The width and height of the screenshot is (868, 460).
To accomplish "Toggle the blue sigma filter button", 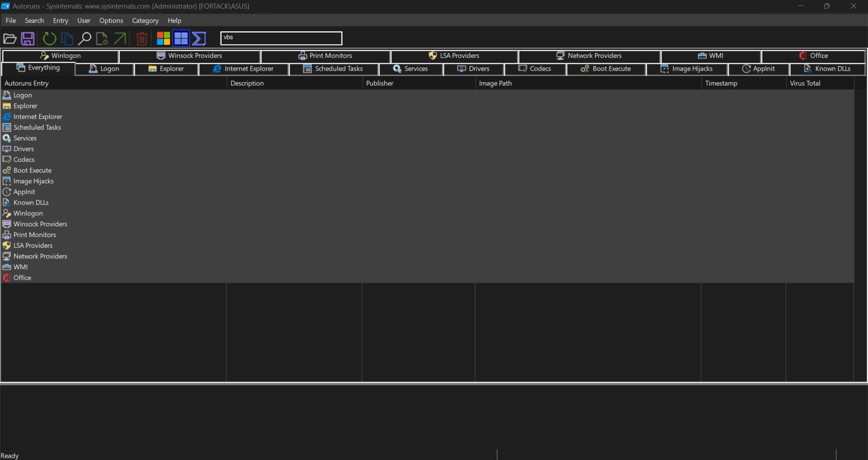I will tap(199, 39).
